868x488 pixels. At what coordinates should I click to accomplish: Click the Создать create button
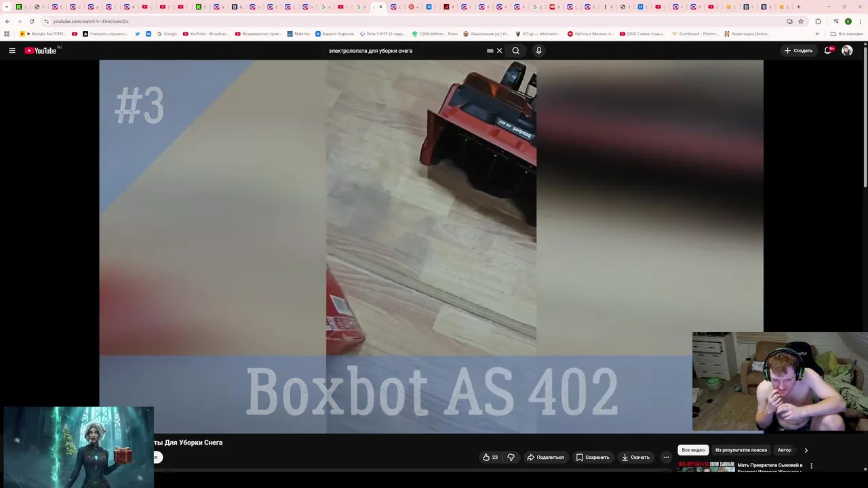798,51
